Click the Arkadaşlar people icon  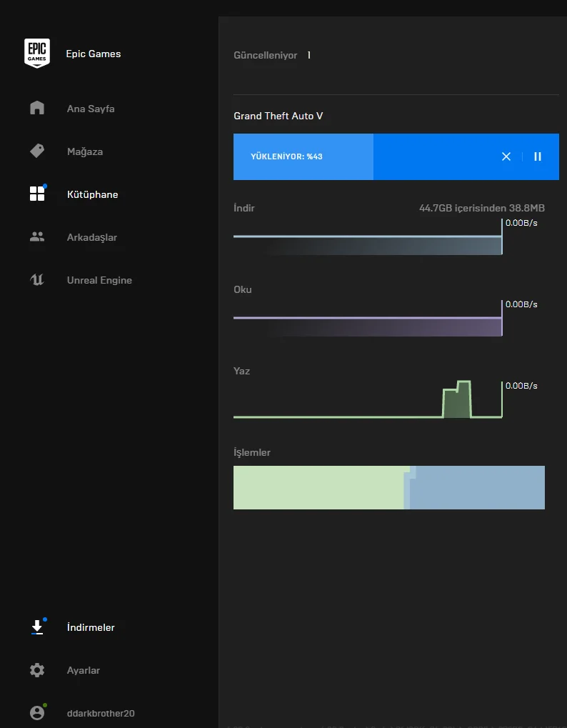[x=37, y=237]
